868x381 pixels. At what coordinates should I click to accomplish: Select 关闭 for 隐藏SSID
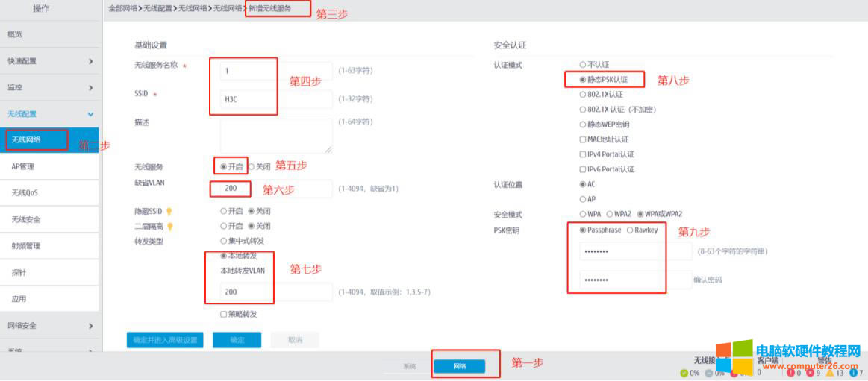pyautogui.click(x=252, y=211)
